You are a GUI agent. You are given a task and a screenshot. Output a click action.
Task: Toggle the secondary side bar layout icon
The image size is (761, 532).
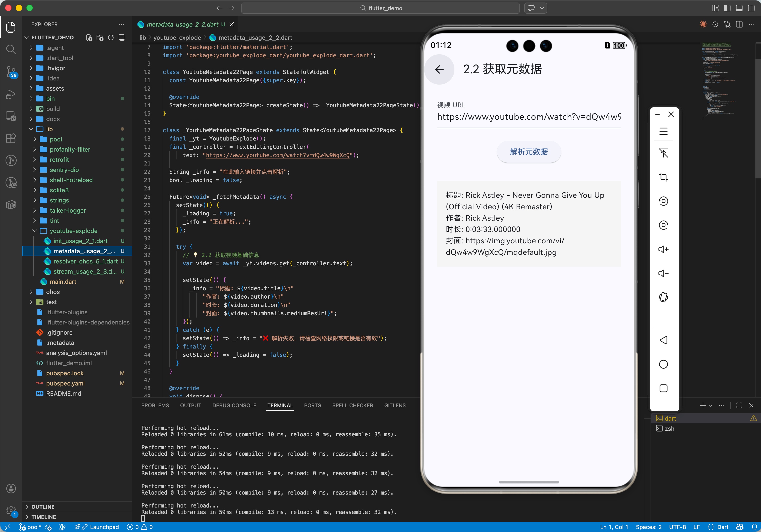coord(751,8)
